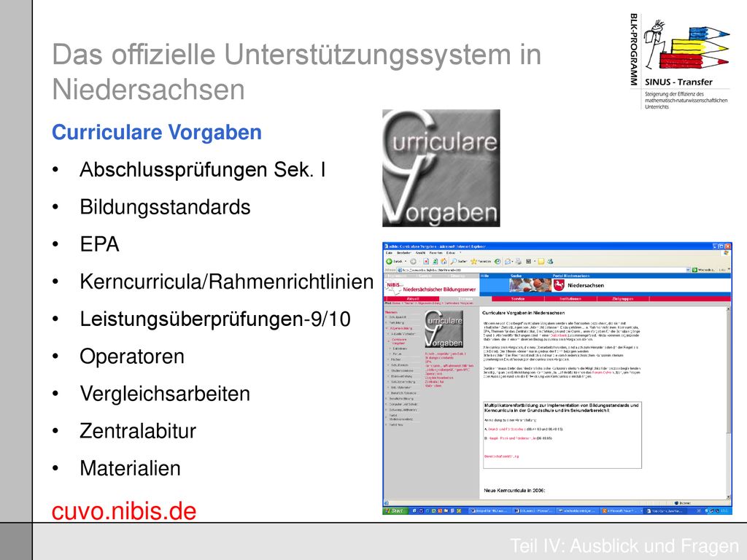Viewport: 747px width, 560px height.
Task: Click the small Curriculare Vorgaben logo inside the web page
Action: coord(443,329)
